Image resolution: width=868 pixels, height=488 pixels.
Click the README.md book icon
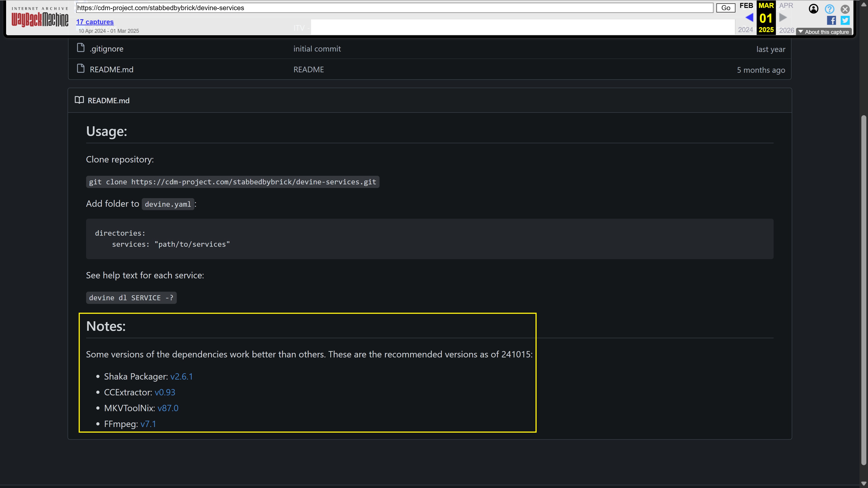click(79, 100)
